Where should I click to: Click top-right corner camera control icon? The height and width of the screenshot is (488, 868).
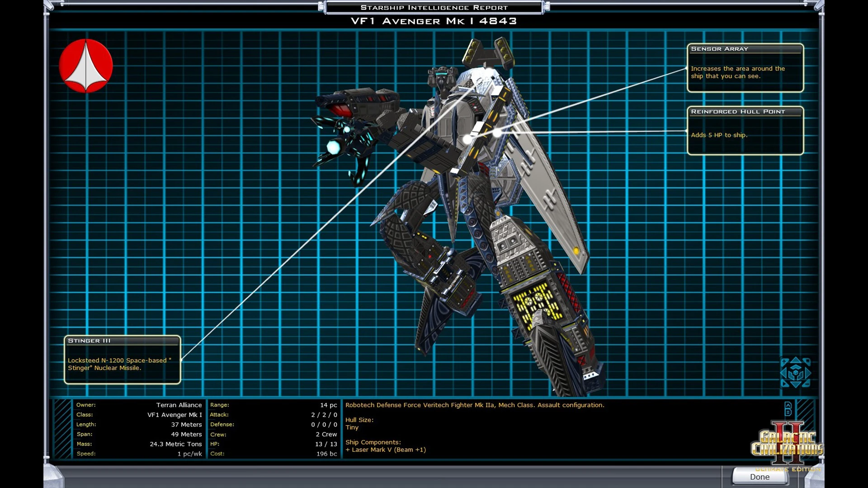click(x=807, y=361)
